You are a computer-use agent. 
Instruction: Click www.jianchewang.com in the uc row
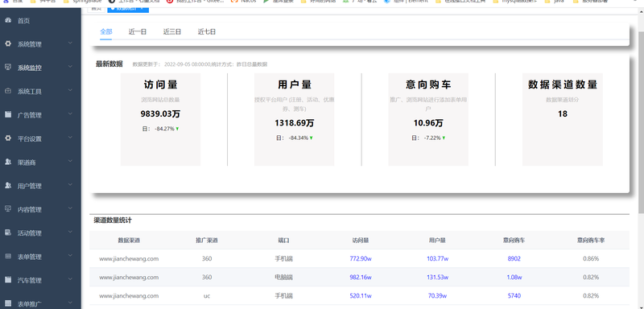(x=129, y=296)
